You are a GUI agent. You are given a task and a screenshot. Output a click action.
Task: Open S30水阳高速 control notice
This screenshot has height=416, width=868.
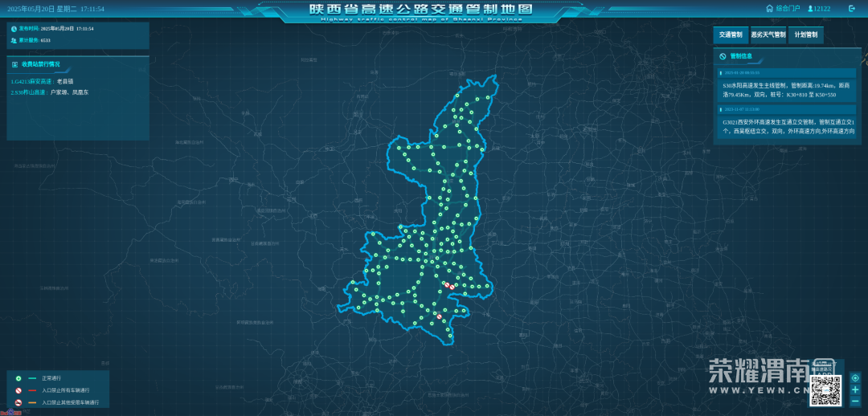click(x=788, y=89)
